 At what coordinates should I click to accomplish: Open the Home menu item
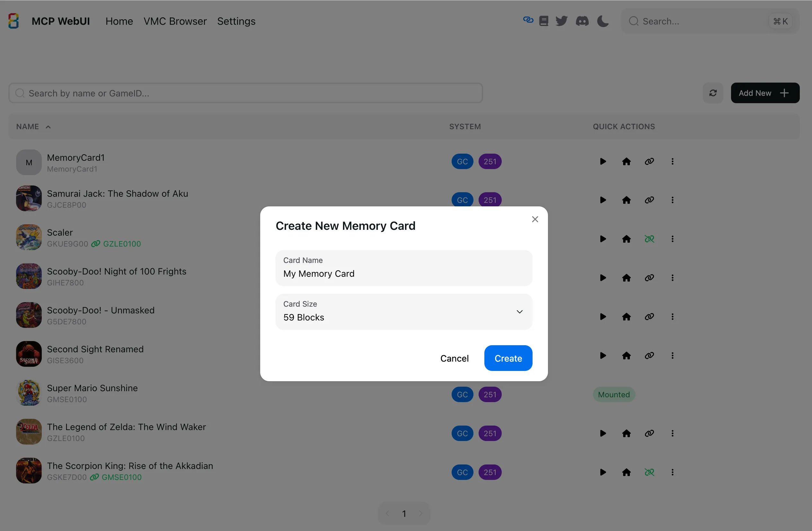119,21
